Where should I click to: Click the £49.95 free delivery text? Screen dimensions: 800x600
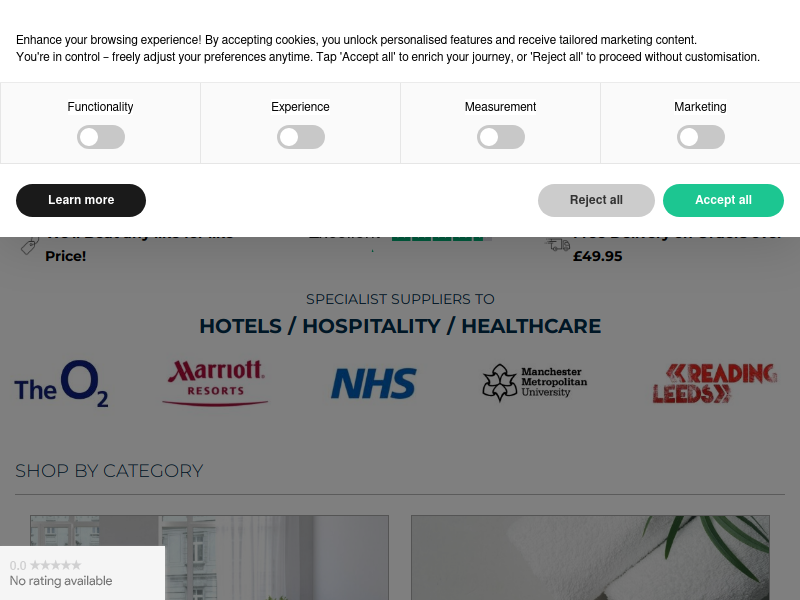598,256
